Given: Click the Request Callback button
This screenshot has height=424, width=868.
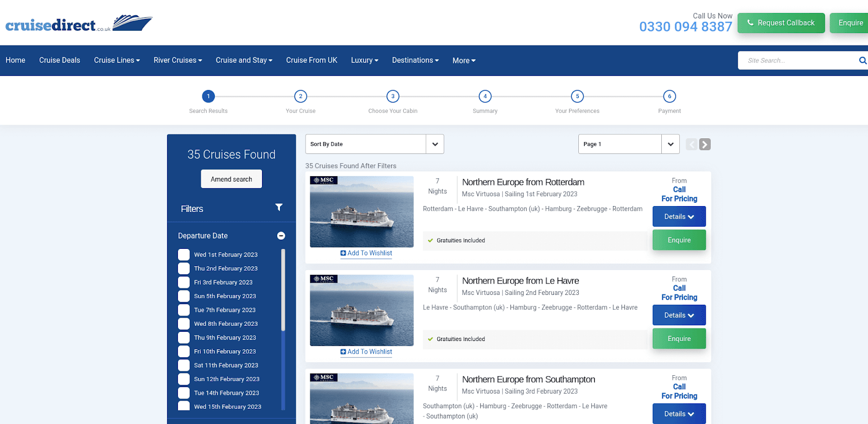Looking at the screenshot, I should [x=781, y=23].
